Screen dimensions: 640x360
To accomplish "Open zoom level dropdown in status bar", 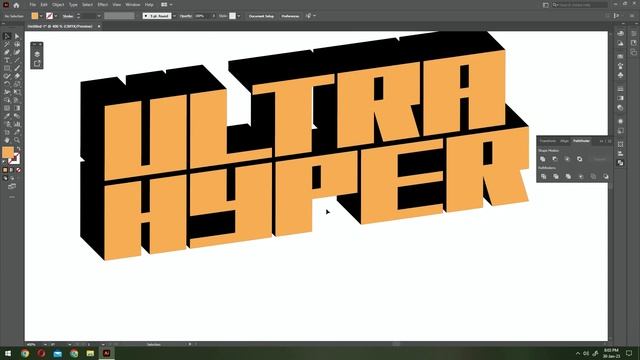I will coord(45,344).
